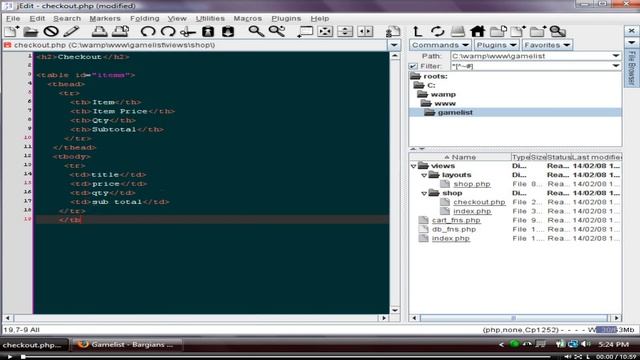Open the Edit menu
The height and width of the screenshot is (360, 640).
37,18
